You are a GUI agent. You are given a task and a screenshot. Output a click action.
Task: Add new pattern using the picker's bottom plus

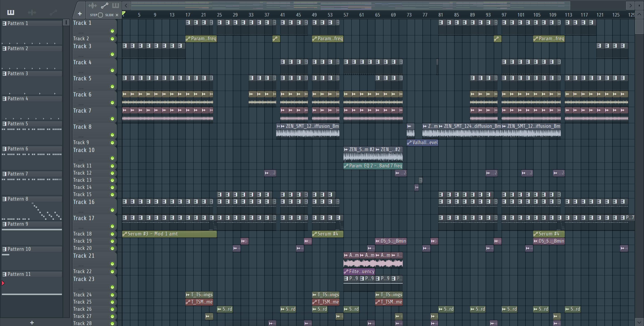(x=32, y=322)
